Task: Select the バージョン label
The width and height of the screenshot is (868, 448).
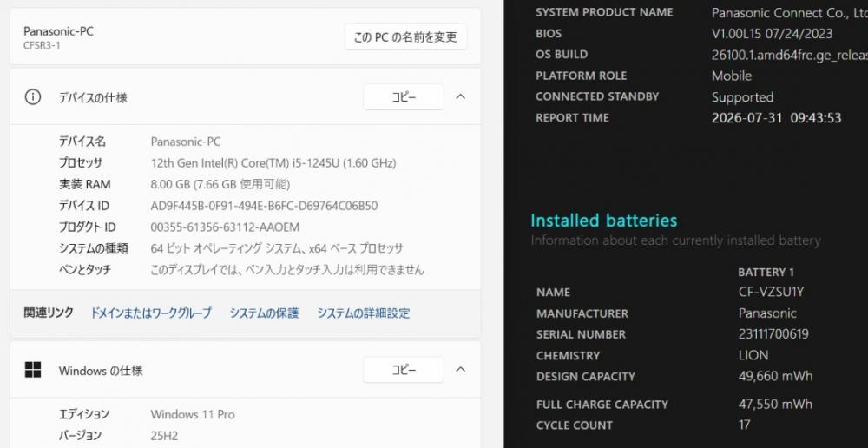Action: pos(80,436)
